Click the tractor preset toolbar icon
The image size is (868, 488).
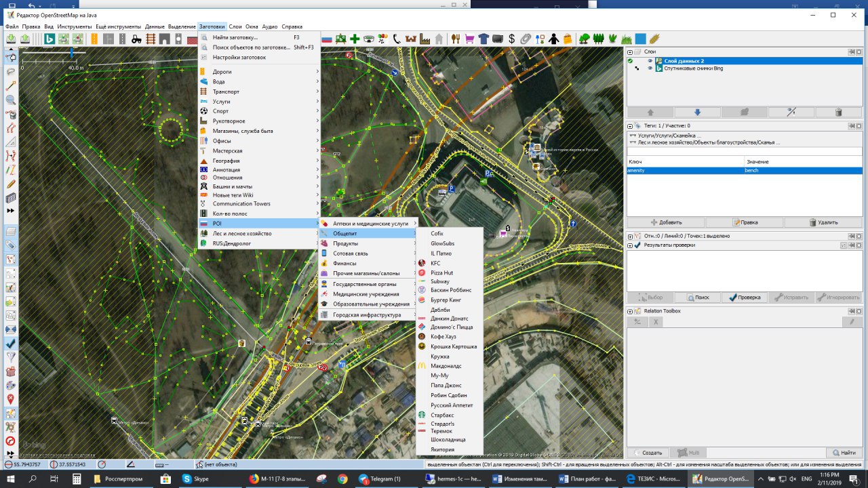coord(136,39)
